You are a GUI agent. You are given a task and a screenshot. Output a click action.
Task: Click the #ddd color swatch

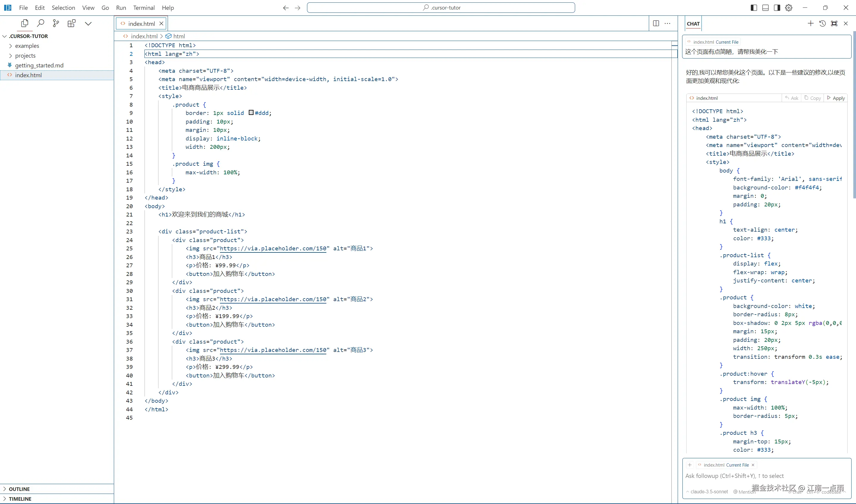[x=251, y=113]
